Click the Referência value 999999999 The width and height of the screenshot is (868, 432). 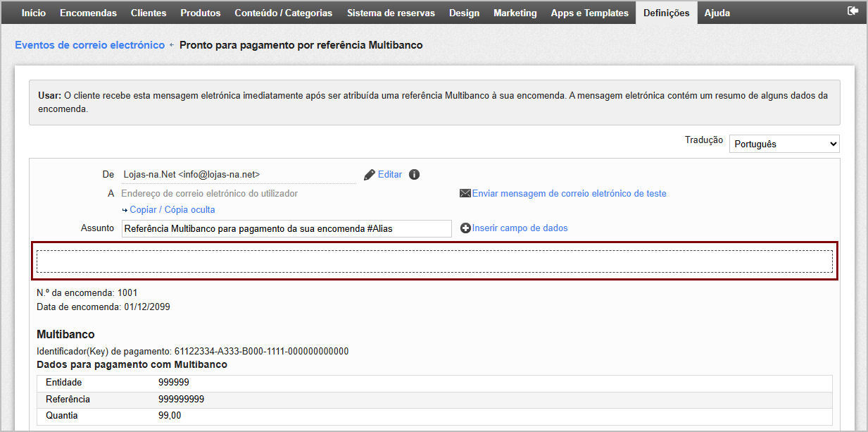pyautogui.click(x=182, y=399)
